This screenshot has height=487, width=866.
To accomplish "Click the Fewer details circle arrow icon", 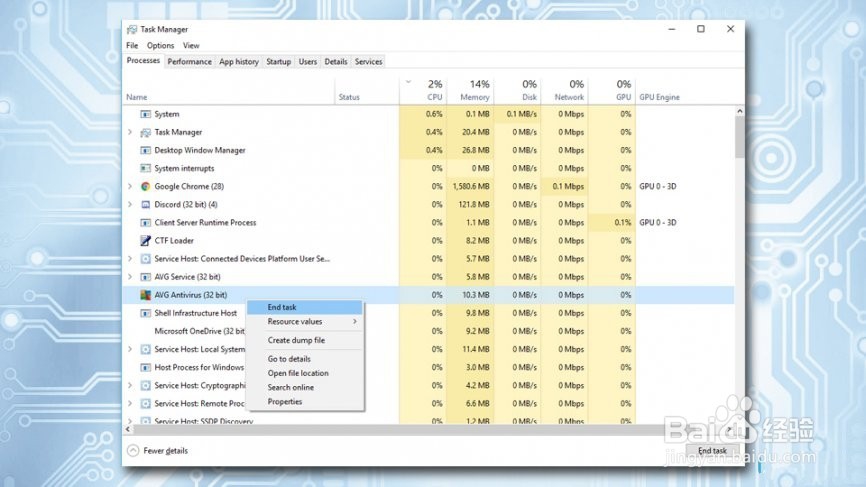I will pyautogui.click(x=133, y=451).
